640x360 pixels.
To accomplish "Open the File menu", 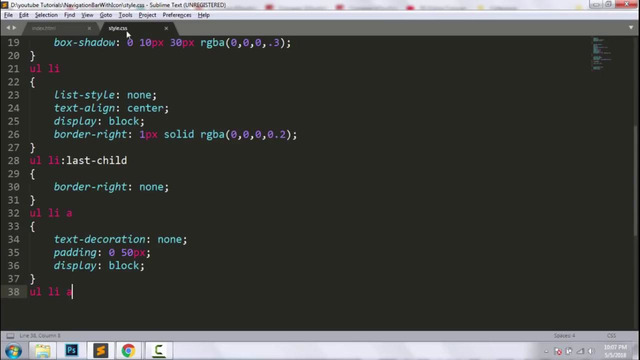I will pyautogui.click(x=8, y=15).
